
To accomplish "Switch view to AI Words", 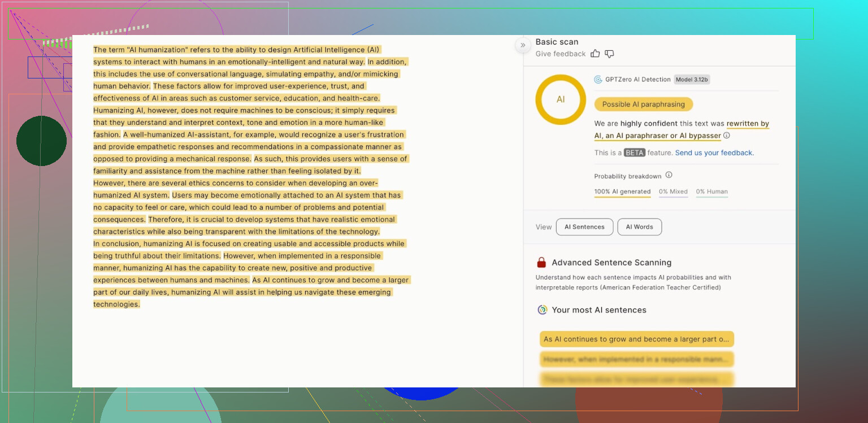I will 639,227.
